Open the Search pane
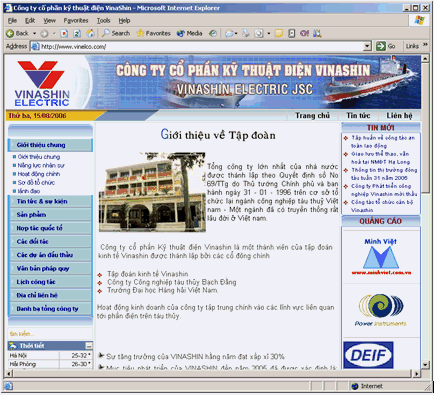This screenshot has height=395, width=434. pos(116,33)
